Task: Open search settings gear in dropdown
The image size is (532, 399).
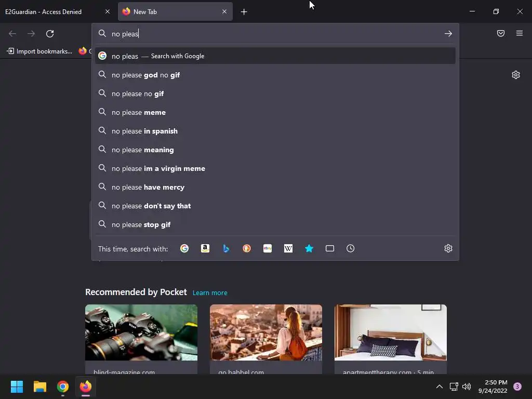Action: [x=448, y=248]
